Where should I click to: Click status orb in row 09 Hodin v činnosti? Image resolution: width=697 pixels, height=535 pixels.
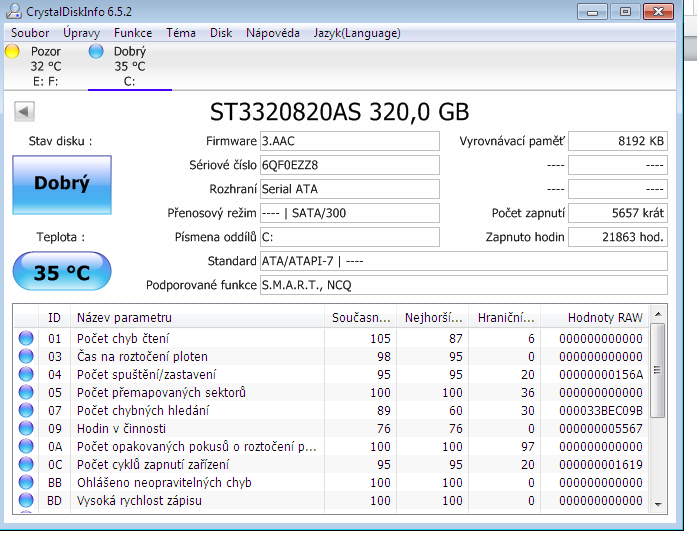tap(26, 428)
